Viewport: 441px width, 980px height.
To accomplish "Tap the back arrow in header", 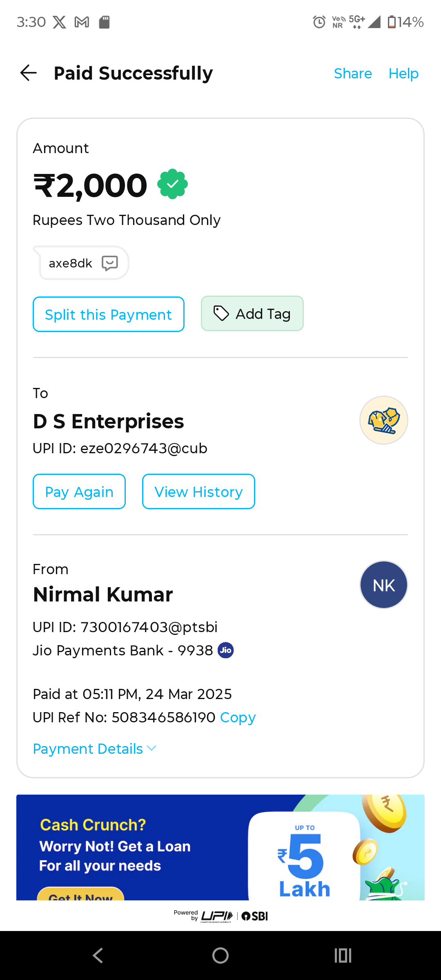I will pos(29,73).
